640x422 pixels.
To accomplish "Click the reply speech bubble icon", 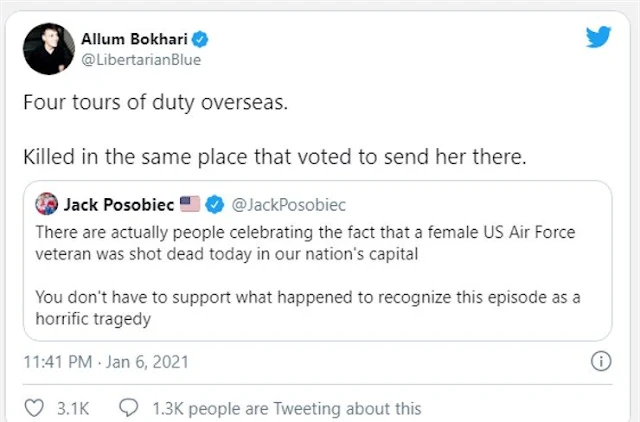I will pos(128,408).
